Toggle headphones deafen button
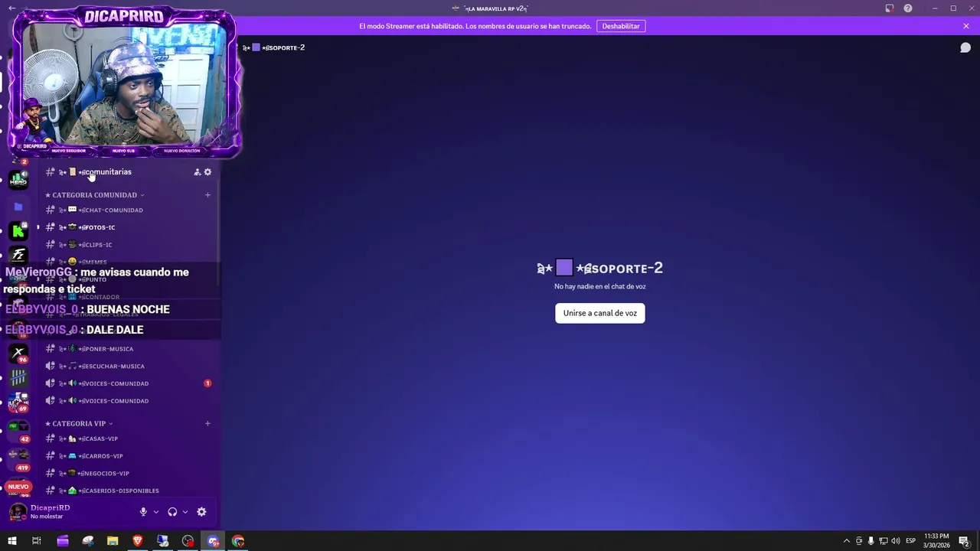The height and width of the screenshot is (551, 980). [x=172, y=512]
